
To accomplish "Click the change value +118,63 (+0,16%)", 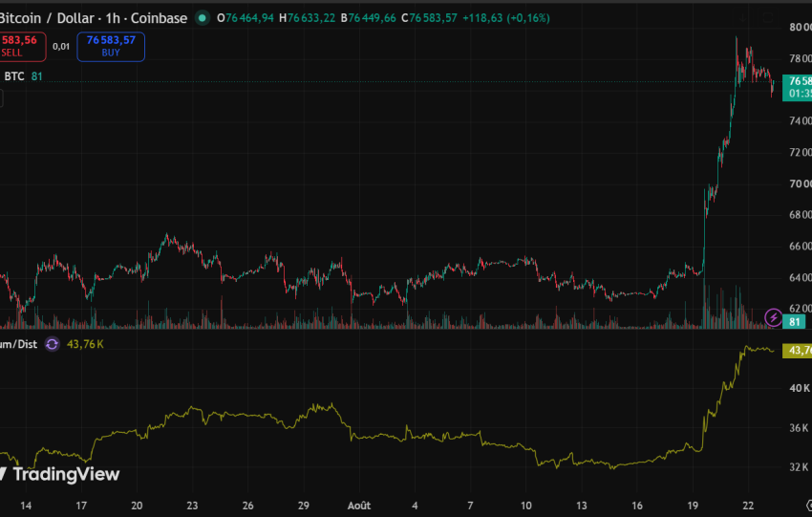I will tap(506, 18).
